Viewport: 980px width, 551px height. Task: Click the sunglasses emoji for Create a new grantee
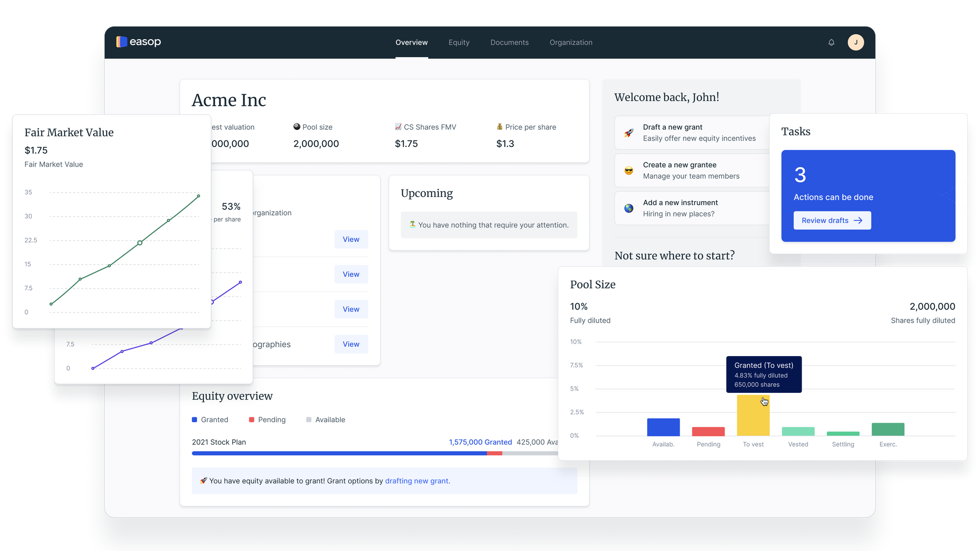point(629,170)
